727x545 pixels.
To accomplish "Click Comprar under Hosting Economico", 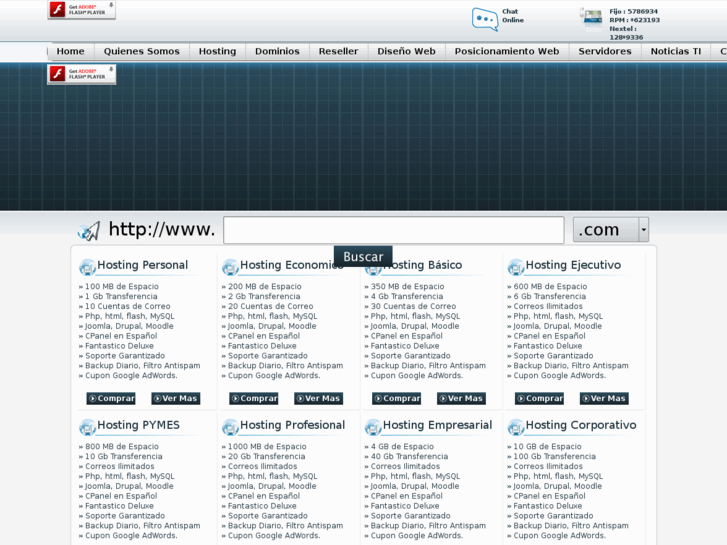I will [254, 398].
